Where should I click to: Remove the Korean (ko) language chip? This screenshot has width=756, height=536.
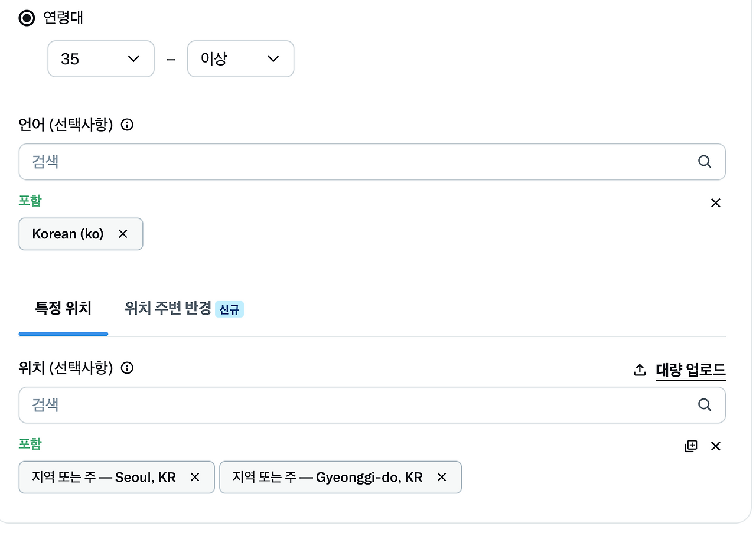click(x=123, y=234)
